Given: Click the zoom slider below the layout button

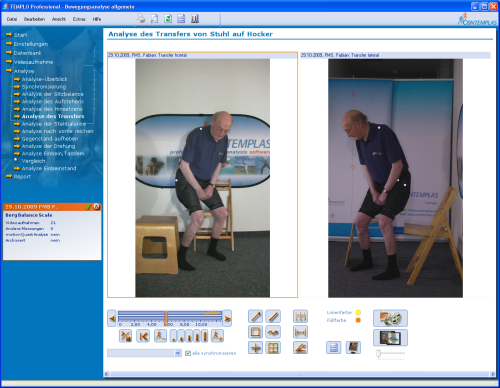Looking at the screenshot, I should pyautogui.click(x=390, y=354).
